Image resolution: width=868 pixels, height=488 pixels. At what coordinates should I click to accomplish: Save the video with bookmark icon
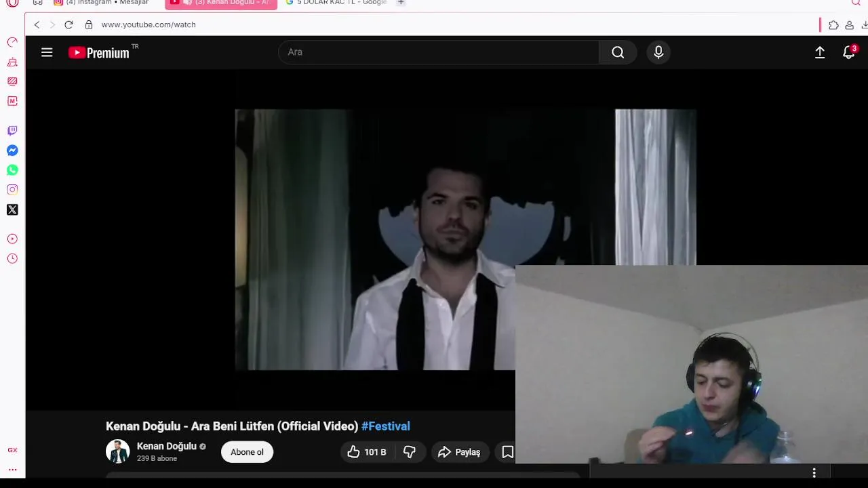[x=507, y=452]
